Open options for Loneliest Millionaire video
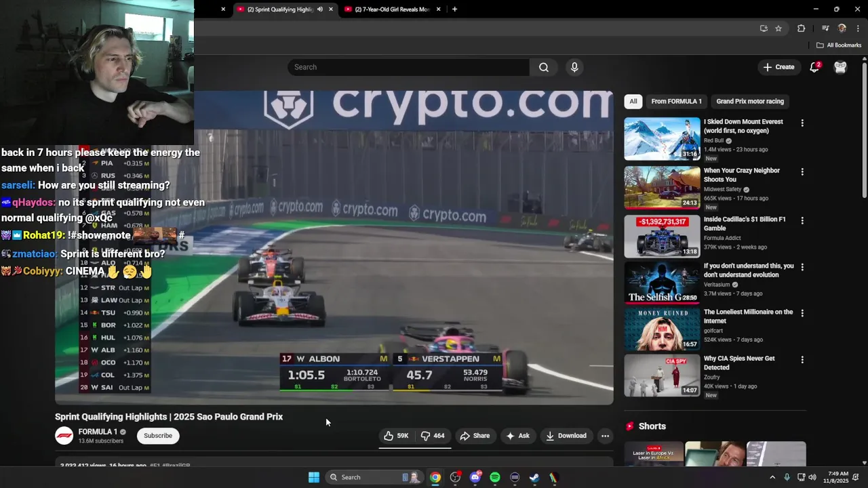The image size is (868, 488). (802, 313)
